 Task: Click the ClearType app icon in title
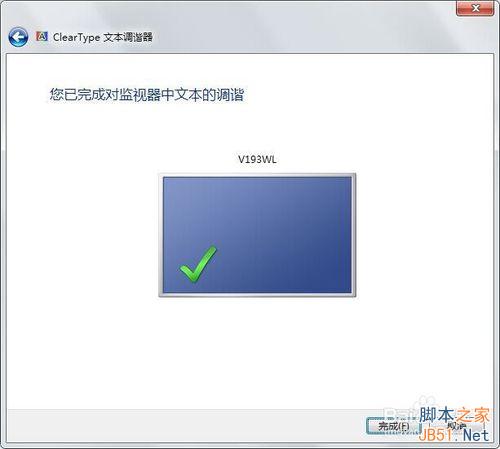[x=42, y=36]
